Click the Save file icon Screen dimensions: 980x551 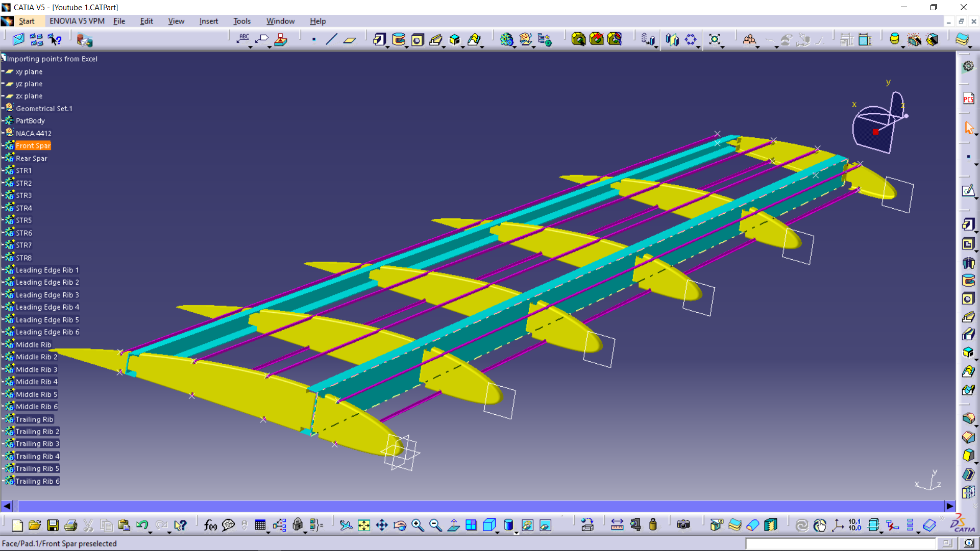(x=53, y=525)
